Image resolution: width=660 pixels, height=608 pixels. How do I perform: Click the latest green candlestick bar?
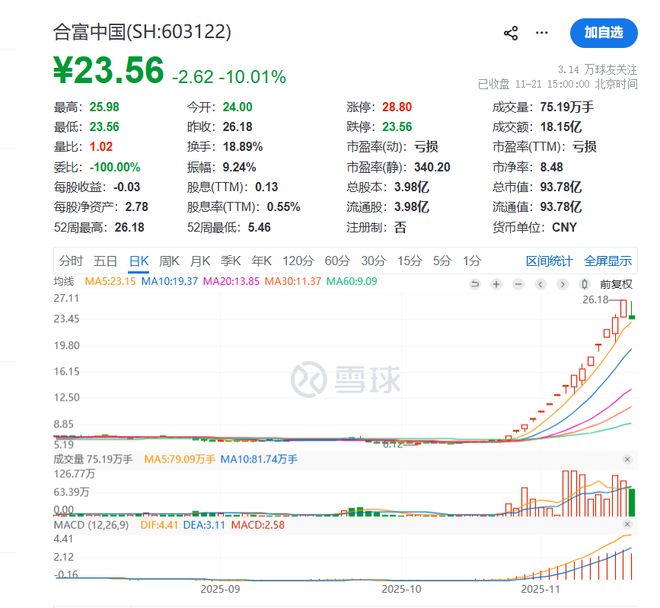click(632, 317)
